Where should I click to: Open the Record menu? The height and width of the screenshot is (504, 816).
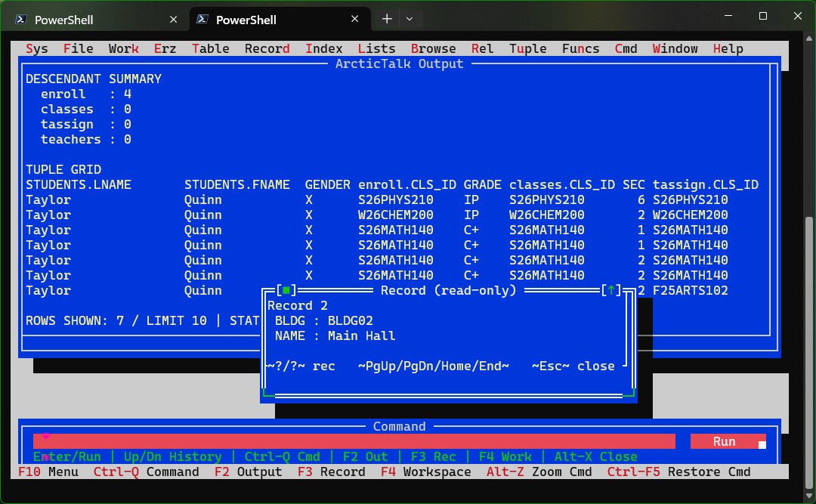[267, 49]
